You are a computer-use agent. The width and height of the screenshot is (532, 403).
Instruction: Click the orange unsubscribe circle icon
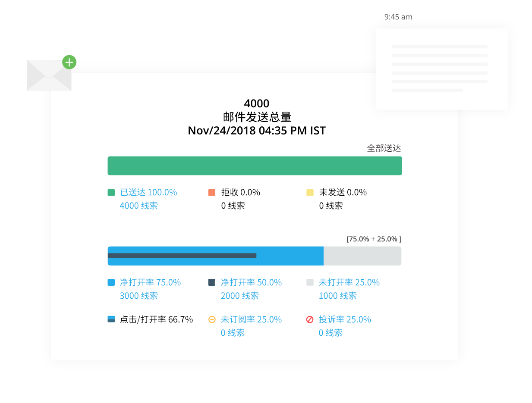[212, 319]
